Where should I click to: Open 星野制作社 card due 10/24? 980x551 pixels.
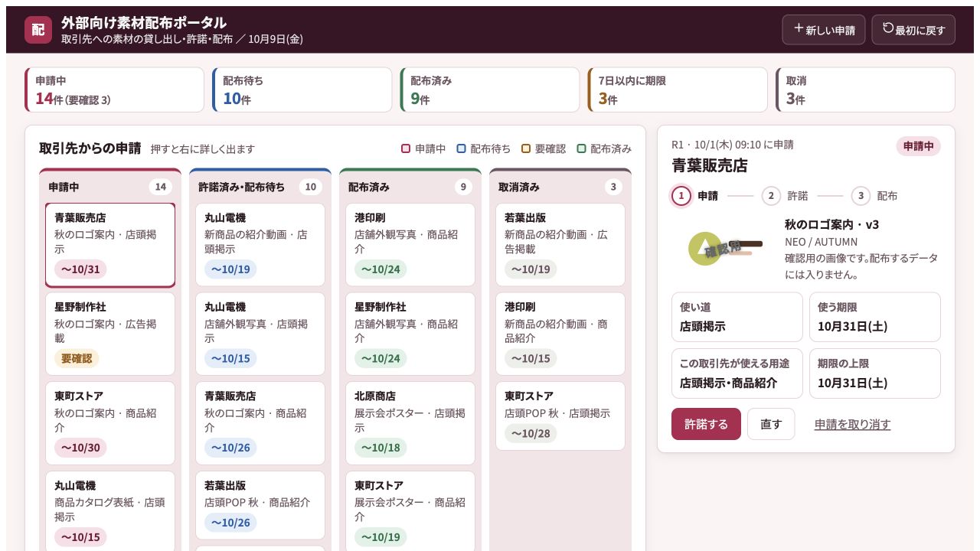410,334
